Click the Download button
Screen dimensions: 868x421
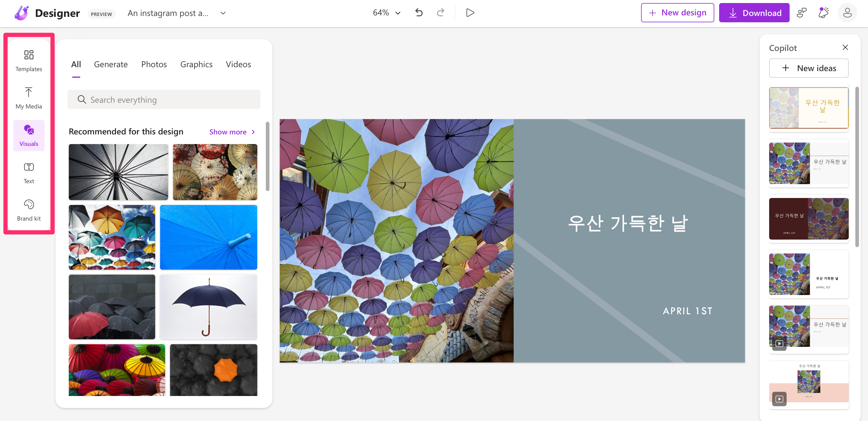coord(754,13)
